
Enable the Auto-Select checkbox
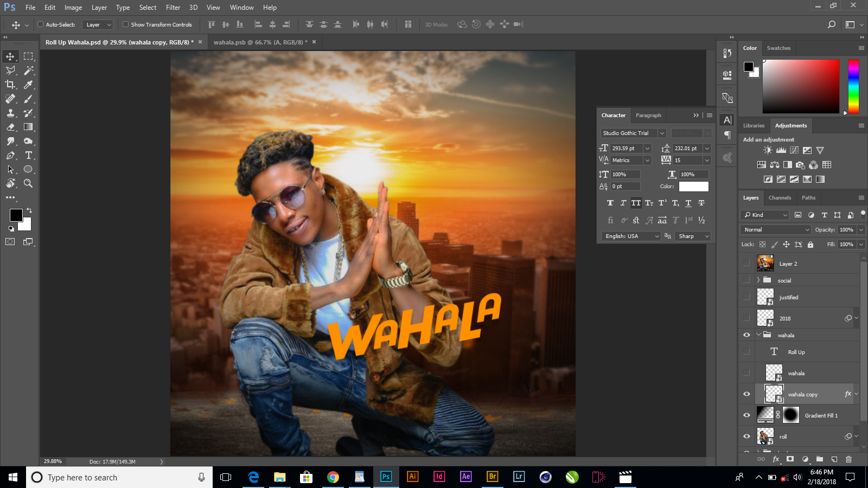coord(40,24)
